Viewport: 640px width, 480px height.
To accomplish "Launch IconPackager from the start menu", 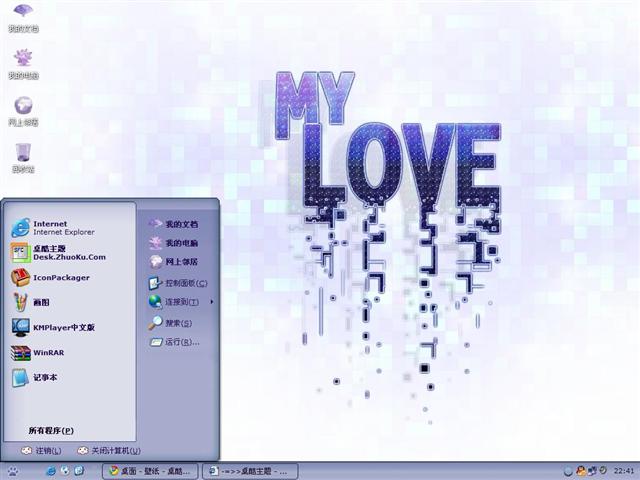I will 50,278.
